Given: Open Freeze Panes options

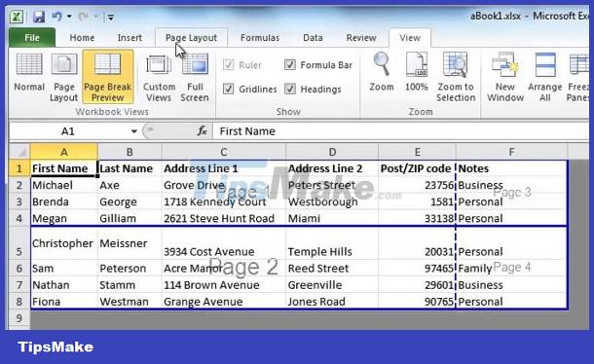Looking at the screenshot, I should point(577,77).
